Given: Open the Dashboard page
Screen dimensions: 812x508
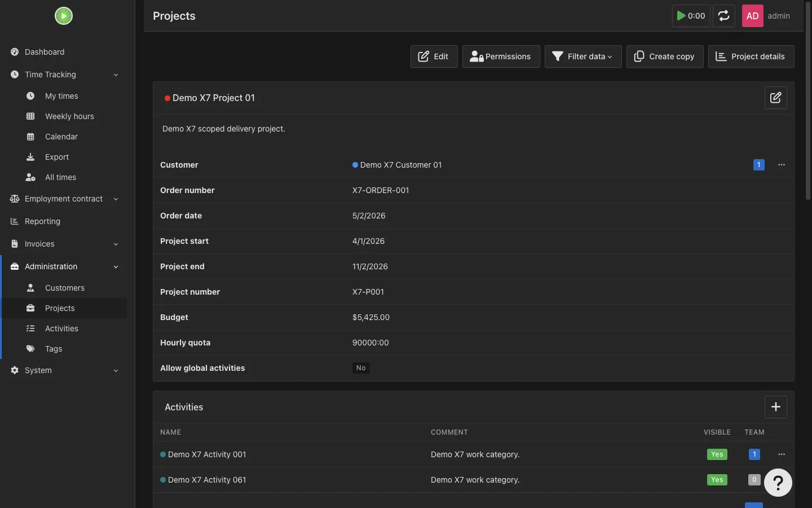Looking at the screenshot, I should [x=45, y=52].
